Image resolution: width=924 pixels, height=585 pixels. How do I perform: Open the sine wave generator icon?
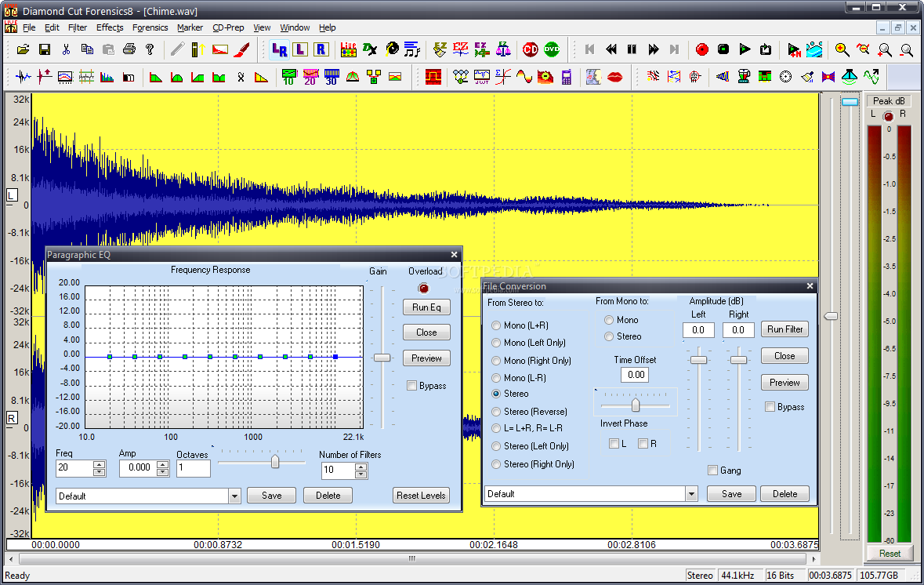click(x=524, y=77)
